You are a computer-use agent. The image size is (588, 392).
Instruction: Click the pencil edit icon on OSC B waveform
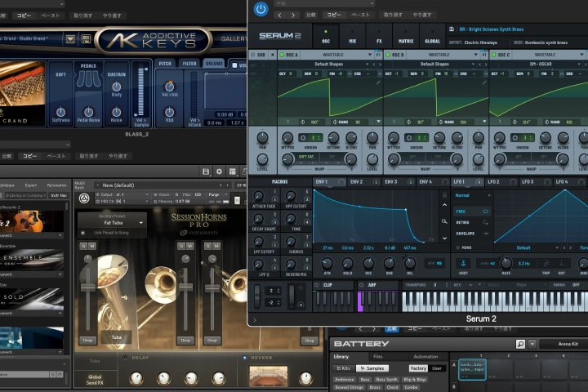coord(484,82)
